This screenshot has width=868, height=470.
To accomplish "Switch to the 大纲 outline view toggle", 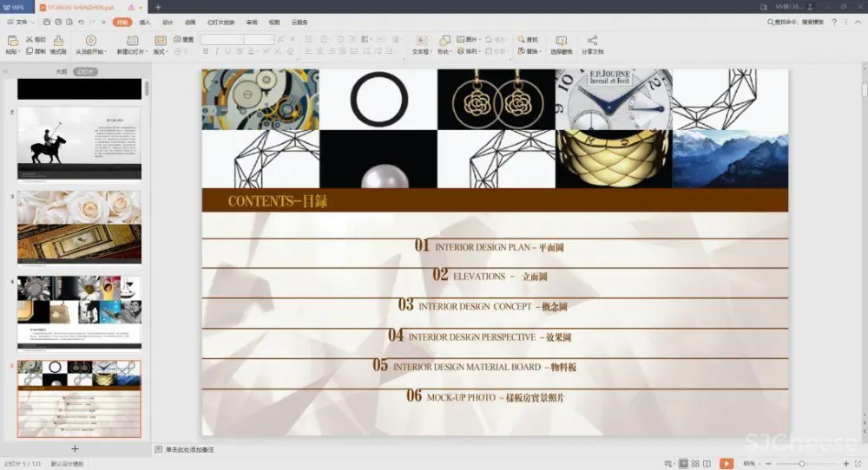I will (x=61, y=72).
